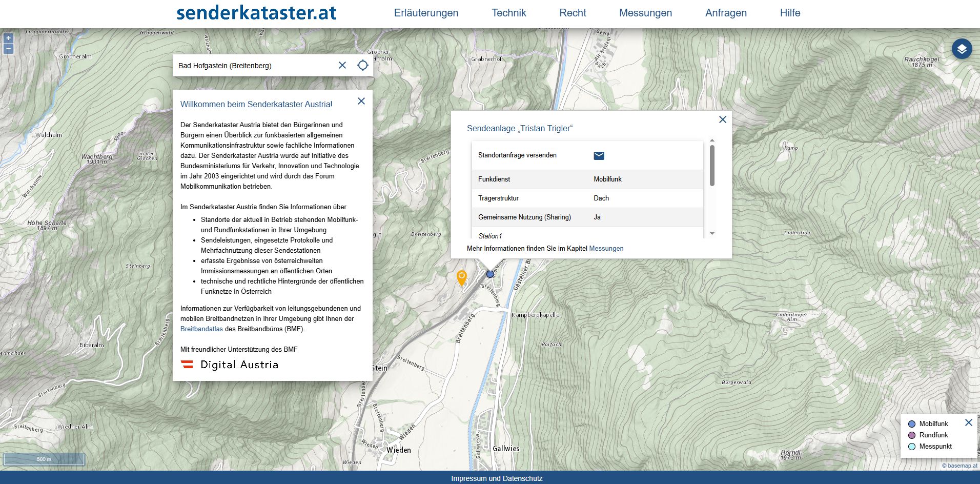Open the Technik menu

pyautogui.click(x=508, y=13)
